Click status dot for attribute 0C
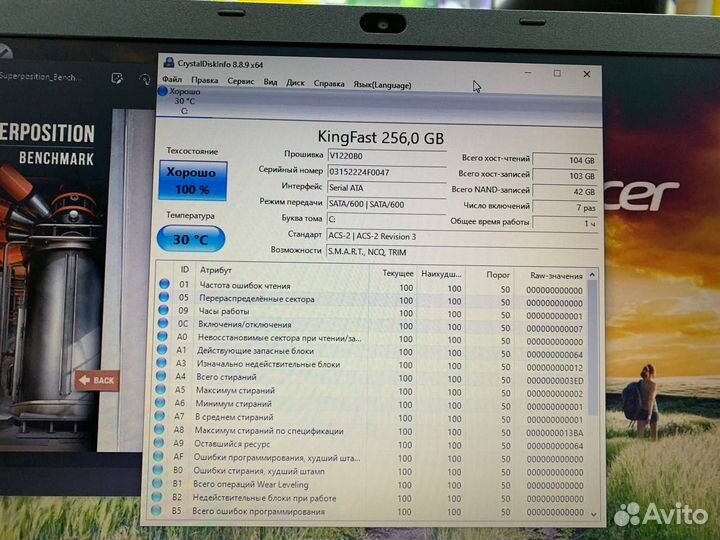 (163, 323)
